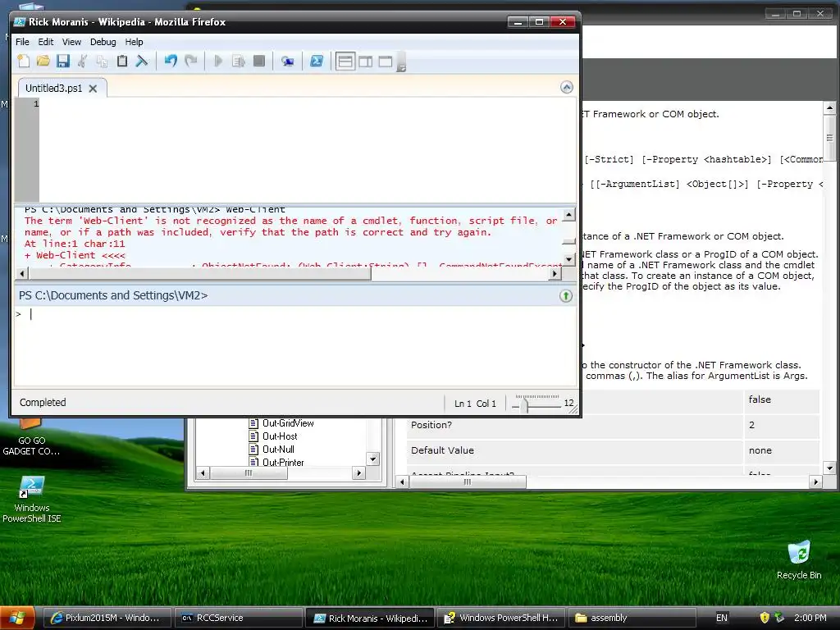Click help content vertical scroll down arrow

[829, 468]
